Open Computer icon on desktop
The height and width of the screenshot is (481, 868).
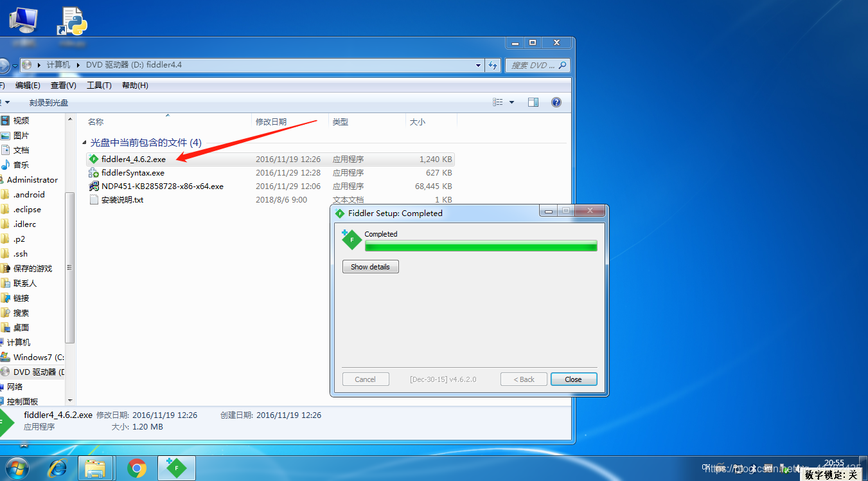pos(23,19)
